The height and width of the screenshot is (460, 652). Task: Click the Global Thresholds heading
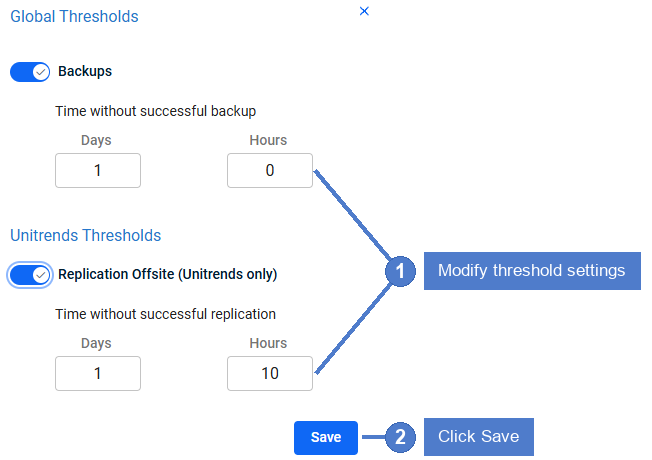pos(74,17)
